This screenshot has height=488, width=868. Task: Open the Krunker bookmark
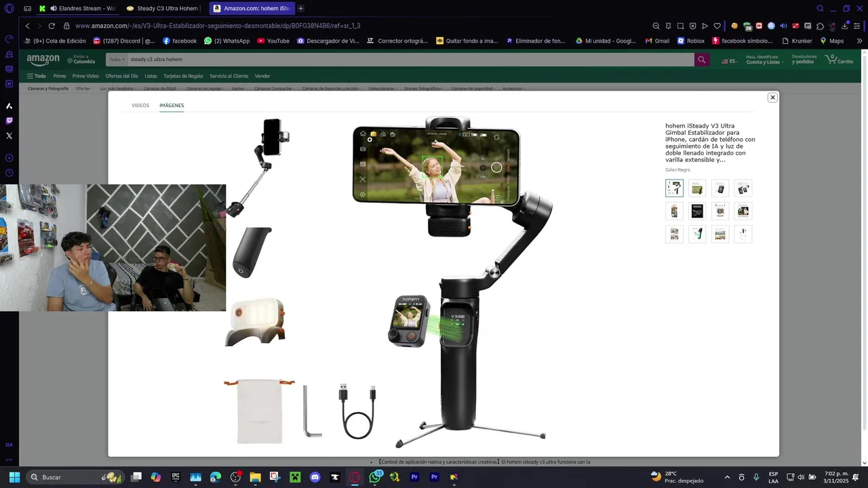coord(797,41)
